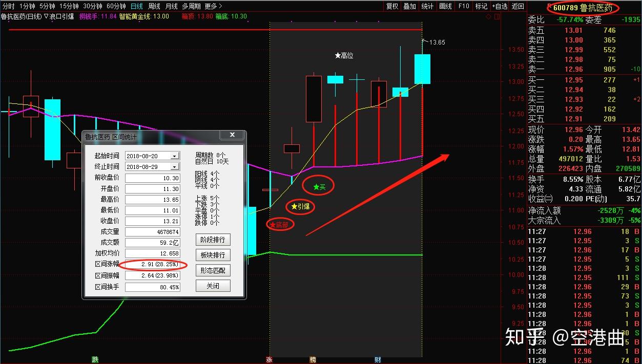Click the 形态匹配 button

click(213, 270)
